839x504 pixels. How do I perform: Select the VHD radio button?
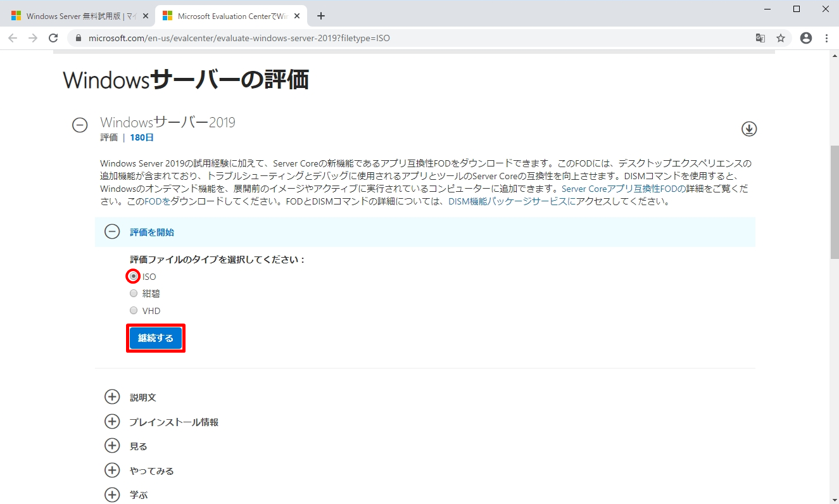(134, 310)
